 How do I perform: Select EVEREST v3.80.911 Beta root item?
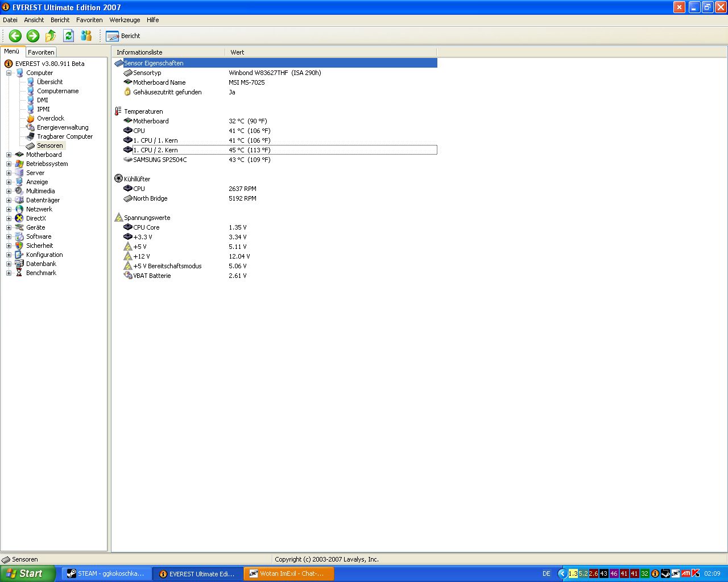(49, 64)
